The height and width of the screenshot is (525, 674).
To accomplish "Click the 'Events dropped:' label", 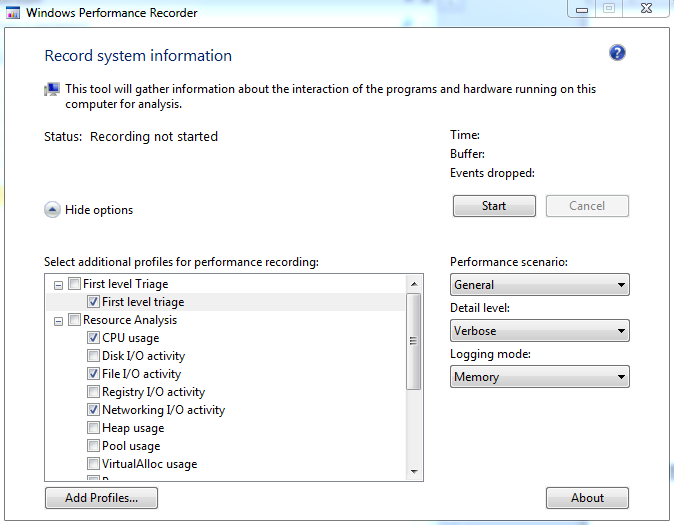I will tap(492, 173).
